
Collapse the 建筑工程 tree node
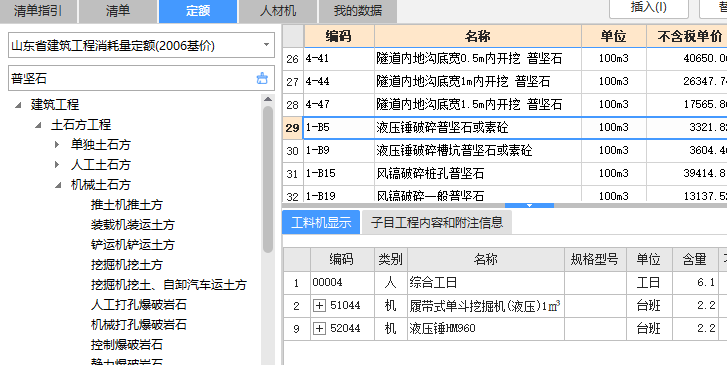[x=18, y=105]
